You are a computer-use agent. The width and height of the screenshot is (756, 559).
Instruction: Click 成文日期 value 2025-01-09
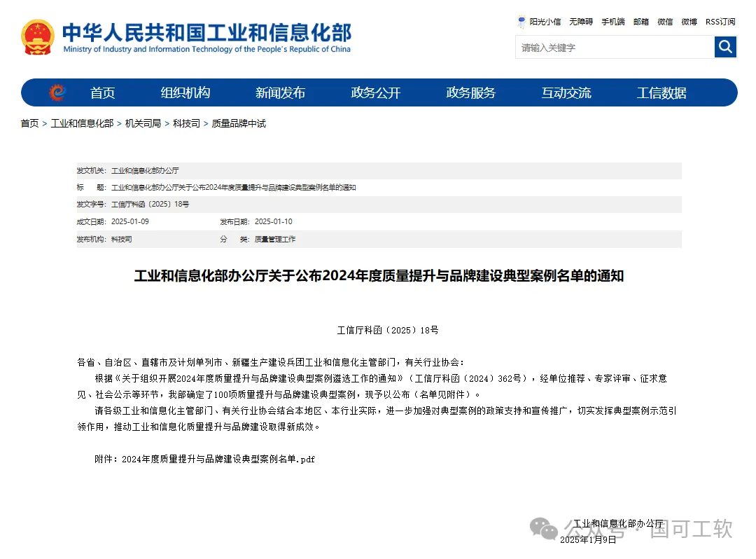pyautogui.click(x=129, y=222)
